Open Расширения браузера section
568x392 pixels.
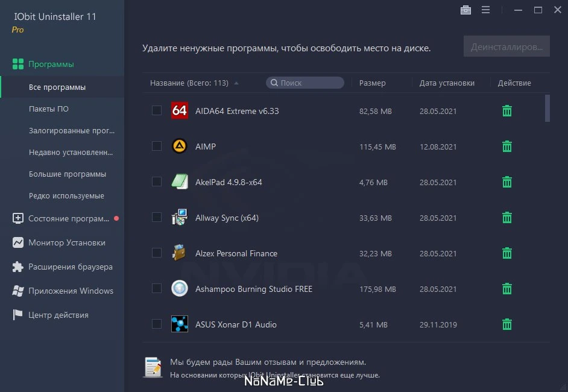(71, 267)
